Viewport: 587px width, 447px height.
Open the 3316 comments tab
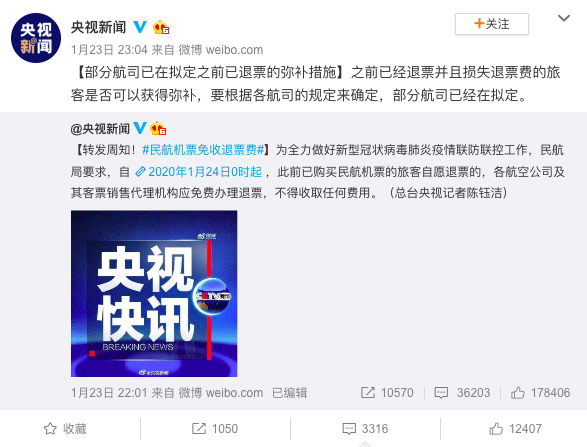click(365, 429)
